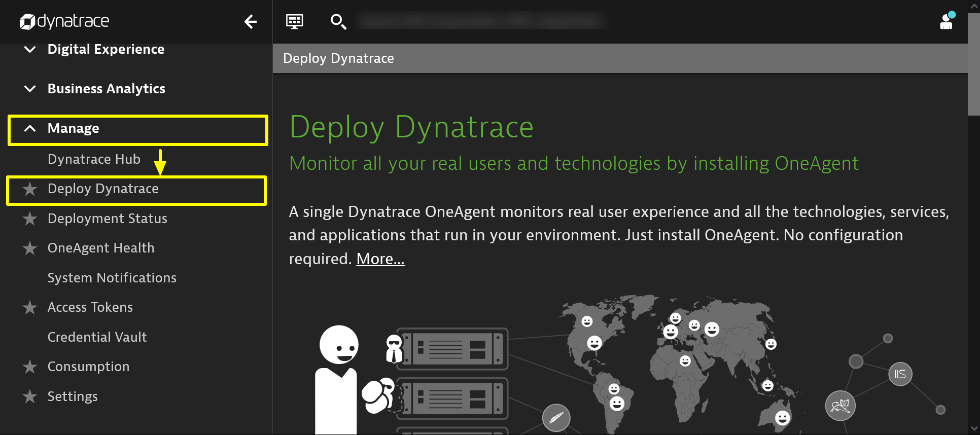Collapse the Manage section

[x=30, y=128]
